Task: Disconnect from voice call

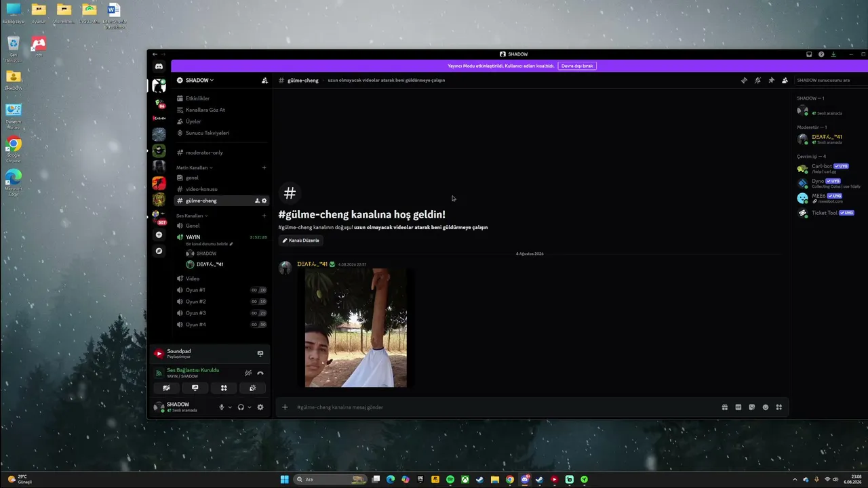Action: (260, 373)
